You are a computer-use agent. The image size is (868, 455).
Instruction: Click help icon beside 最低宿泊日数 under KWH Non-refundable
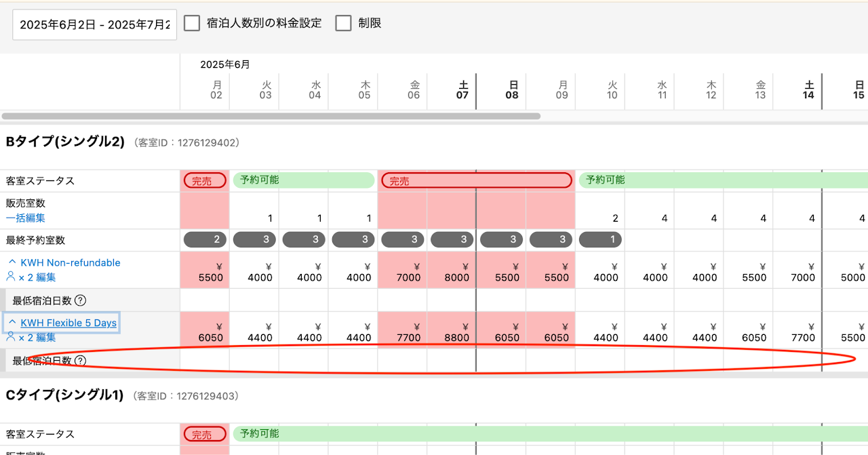[x=80, y=300]
